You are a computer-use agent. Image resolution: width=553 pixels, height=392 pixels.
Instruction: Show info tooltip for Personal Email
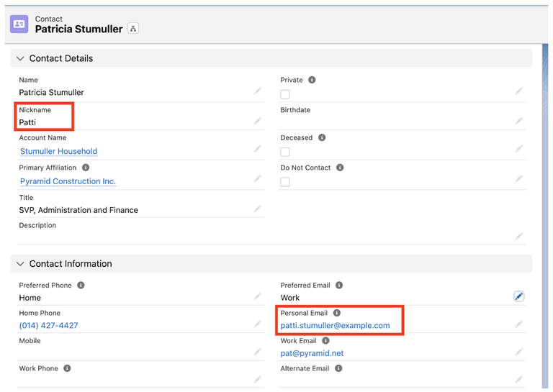(337, 314)
